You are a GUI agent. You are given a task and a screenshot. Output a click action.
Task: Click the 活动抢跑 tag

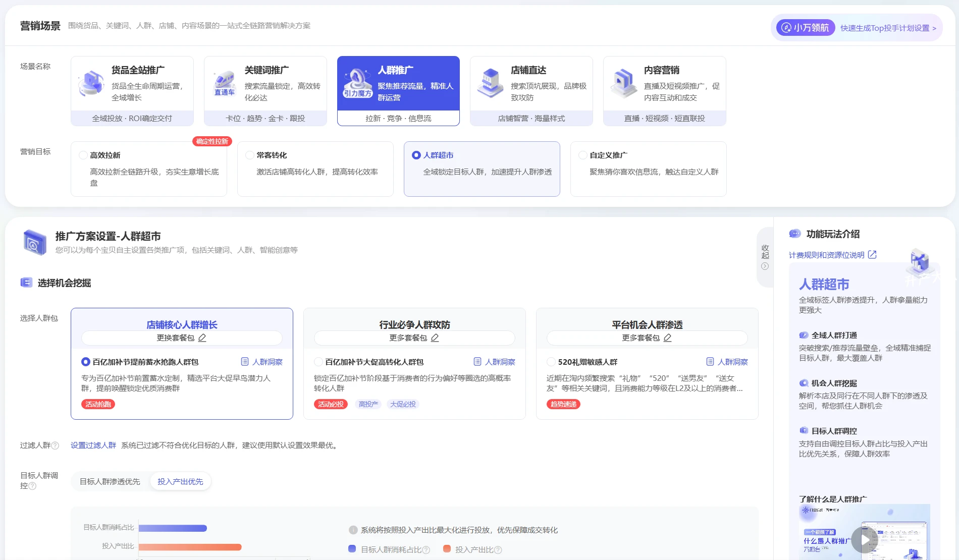point(98,404)
